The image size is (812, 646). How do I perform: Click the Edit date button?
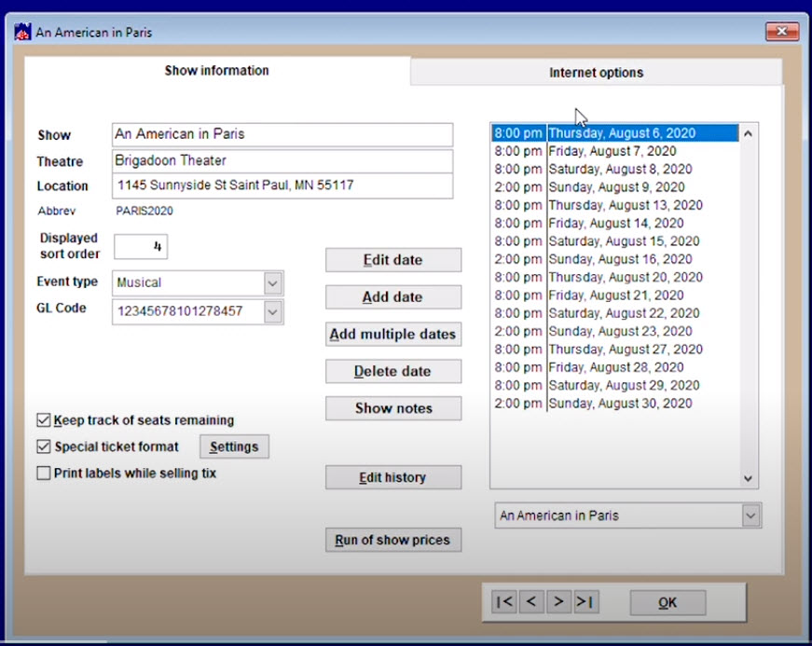pyautogui.click(x=393, y=260)
